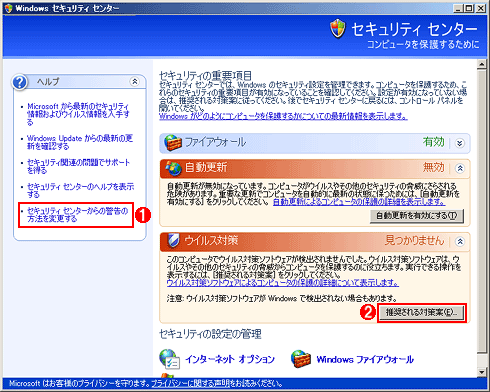Maximize the Security Center window
The height and width of the screenshot is (392, 490).
469,8
